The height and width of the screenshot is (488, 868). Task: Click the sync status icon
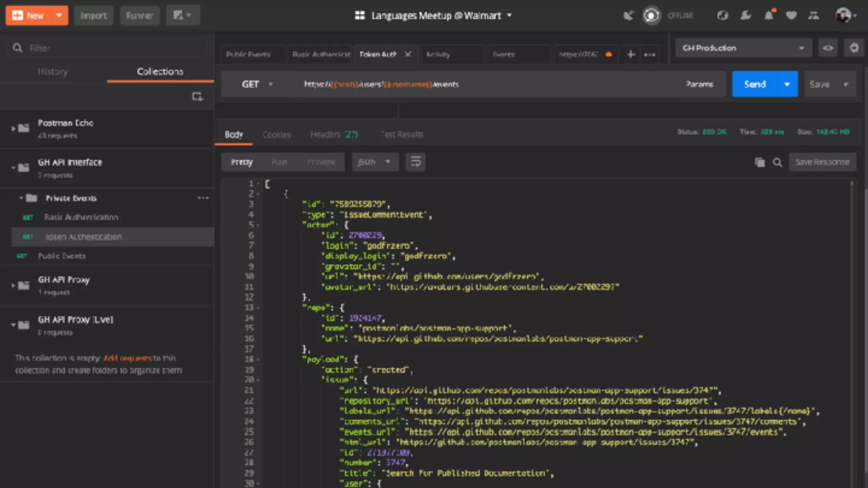coord(651,16)
